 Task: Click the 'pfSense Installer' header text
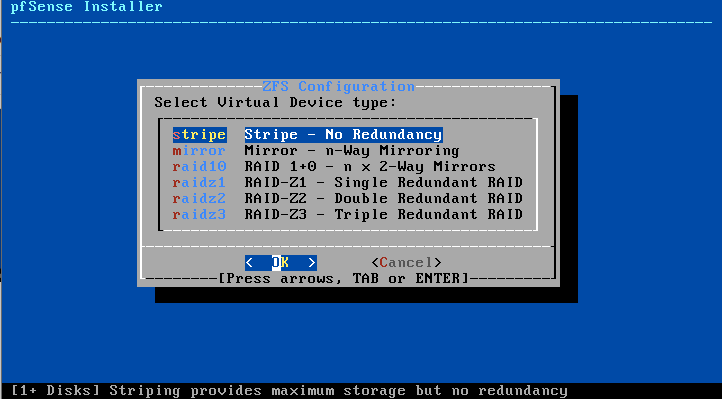pos(87,7)
